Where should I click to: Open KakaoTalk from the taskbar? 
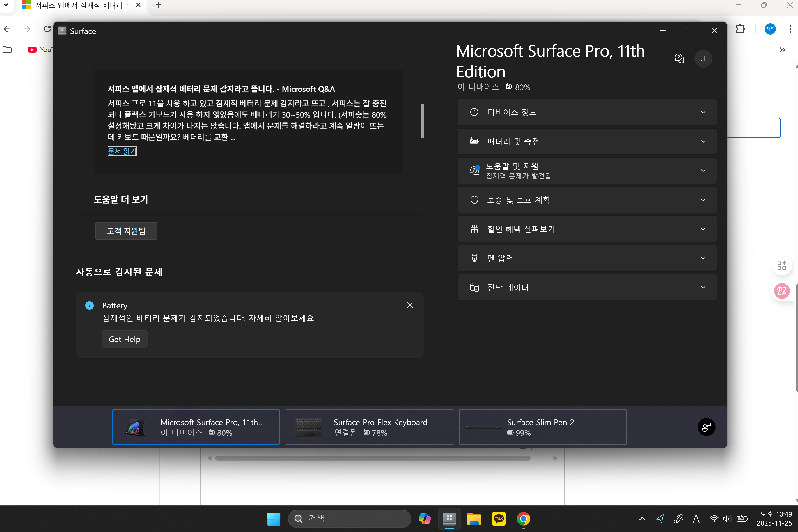point(498,519)
